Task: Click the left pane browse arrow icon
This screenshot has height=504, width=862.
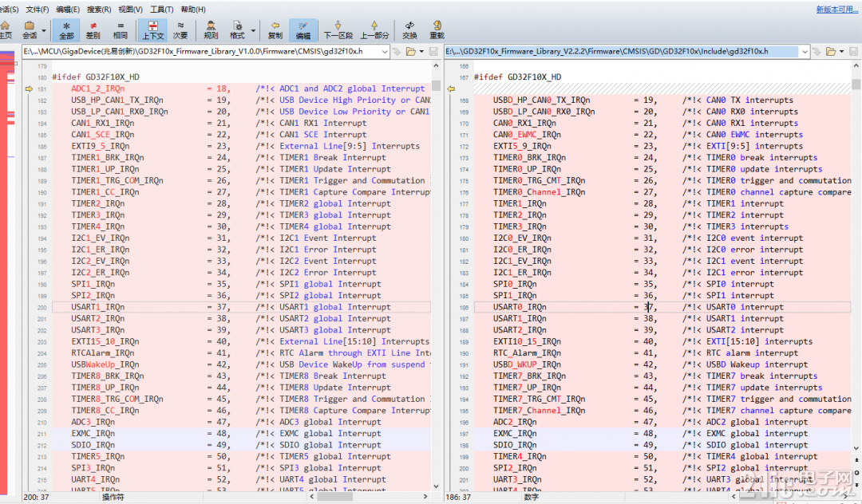Action: [397, 52]
